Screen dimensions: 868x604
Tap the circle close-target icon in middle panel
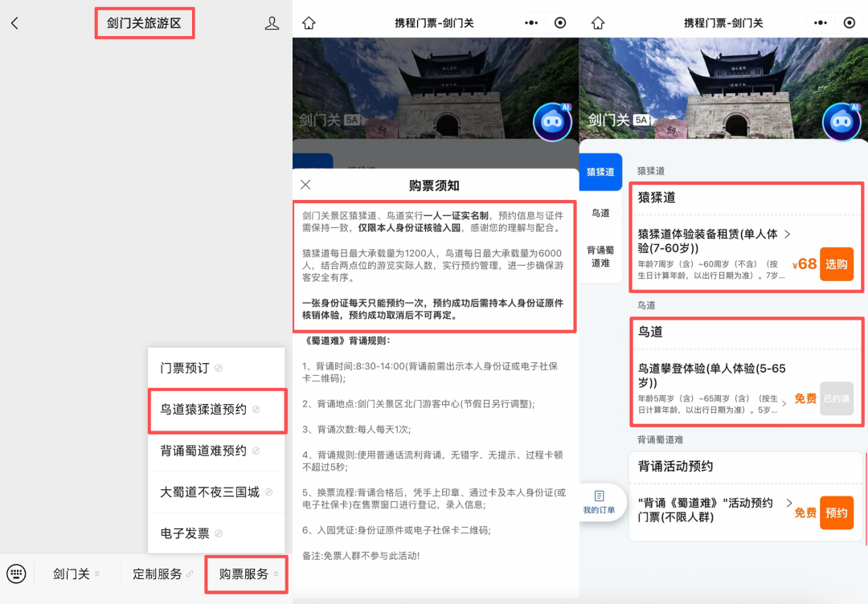coord(560,22)
